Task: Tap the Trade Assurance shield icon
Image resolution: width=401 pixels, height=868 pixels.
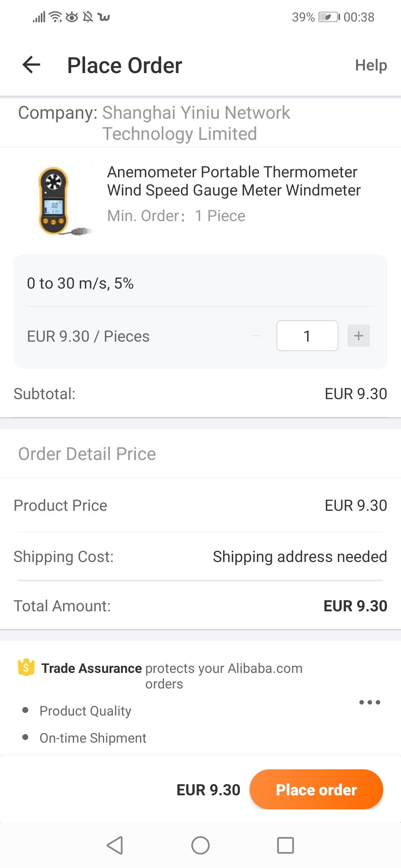Action: [26, 668]
